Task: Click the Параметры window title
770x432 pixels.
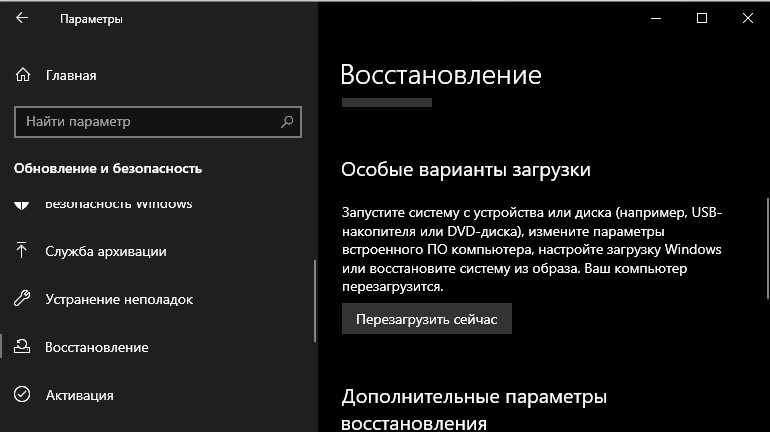Action: [91, 19]
